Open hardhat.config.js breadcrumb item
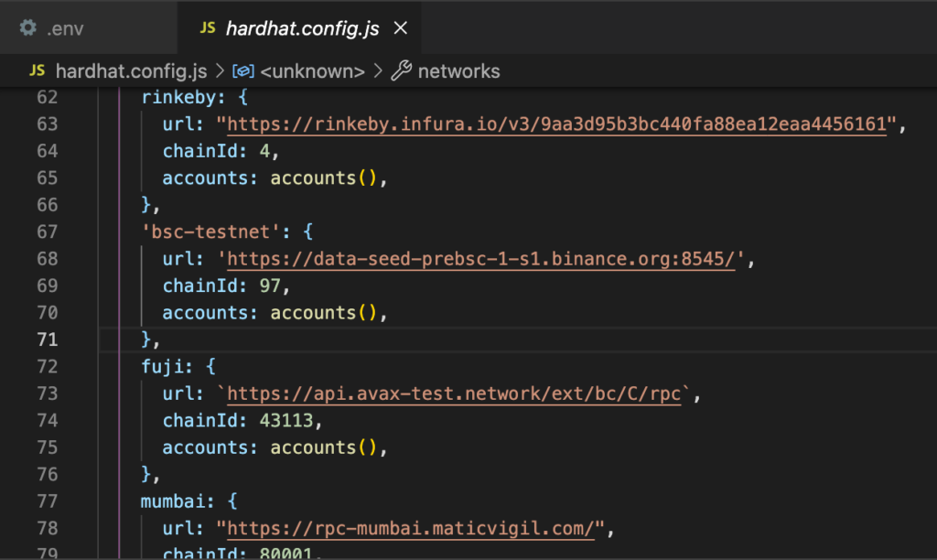 click(x=132, y=71)
